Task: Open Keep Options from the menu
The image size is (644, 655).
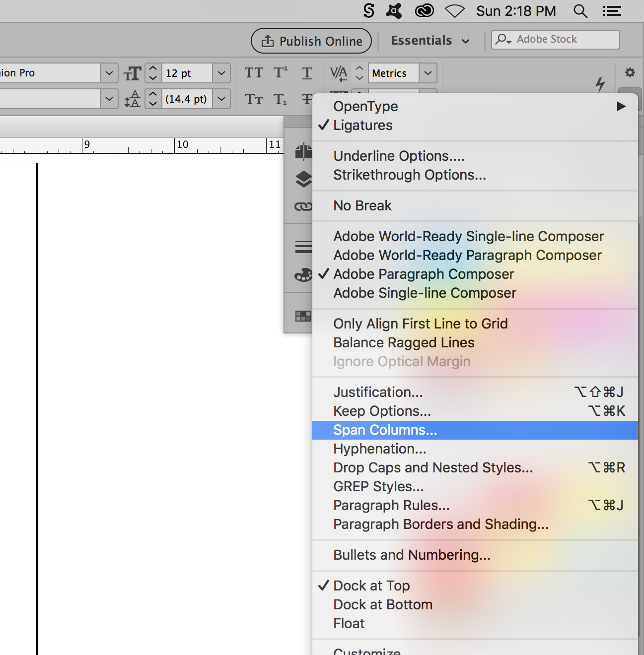Action: click(475, 411)
